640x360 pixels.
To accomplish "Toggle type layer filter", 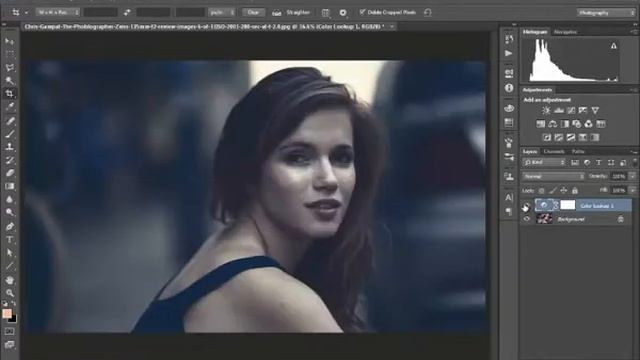I will [x=599, y=162].
